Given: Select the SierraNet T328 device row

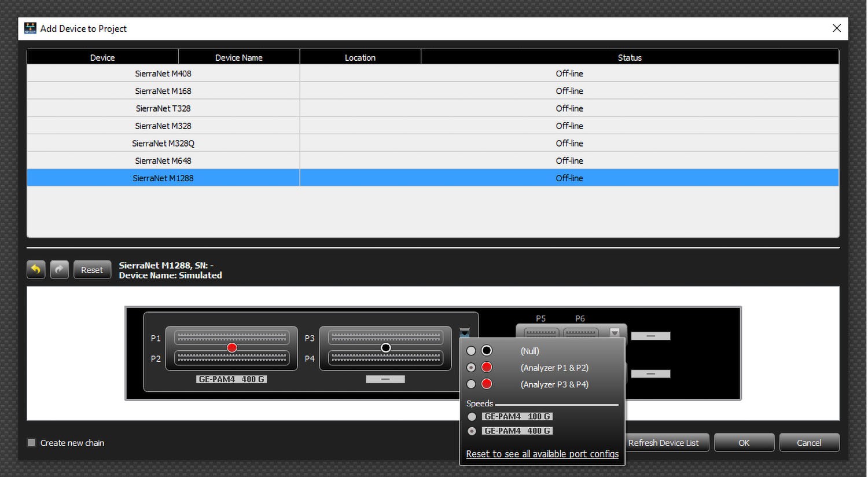Looking at the screenshot, I should point(433,108).
